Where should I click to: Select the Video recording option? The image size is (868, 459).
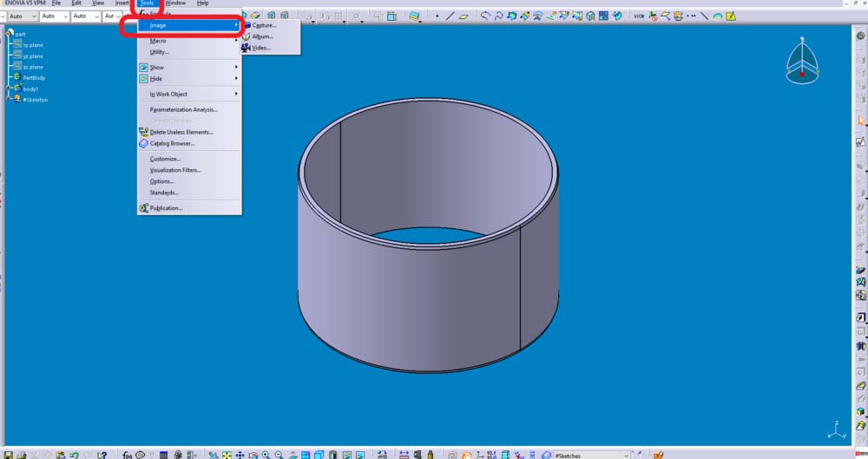click(261, 48)
